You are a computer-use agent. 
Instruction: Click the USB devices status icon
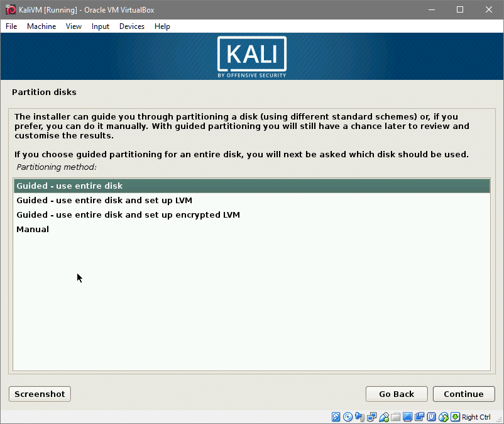coord(384,417)
